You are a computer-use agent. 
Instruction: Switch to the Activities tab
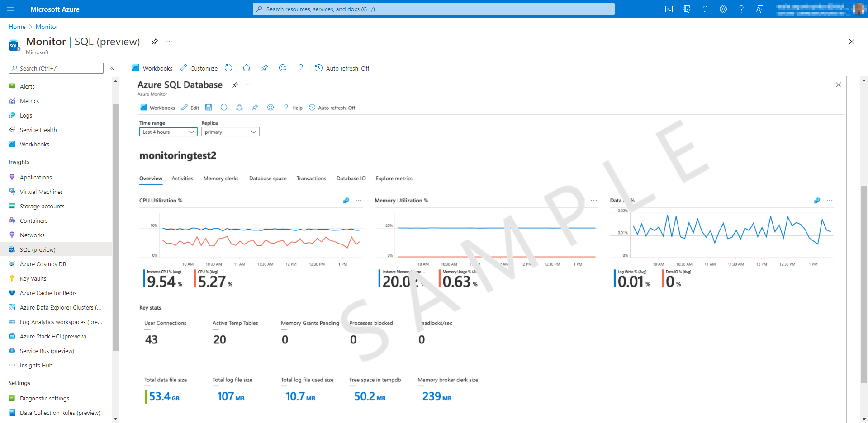(x=182, y=179)
